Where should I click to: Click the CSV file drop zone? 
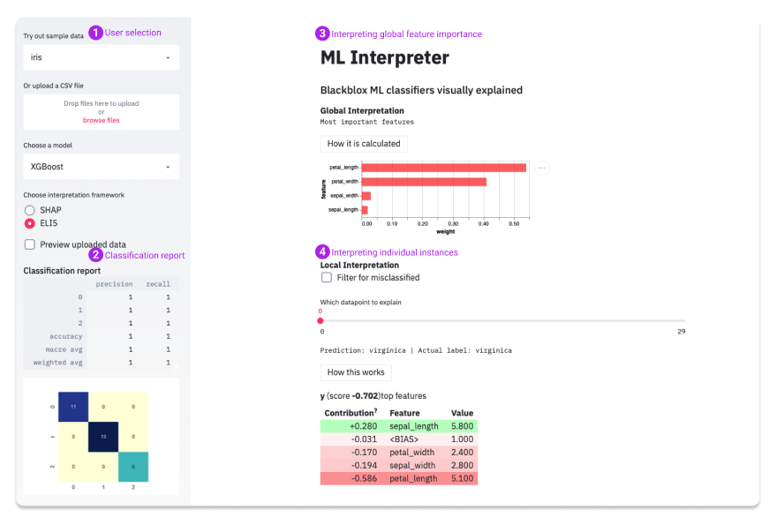pyautogui.click(x=101, y=111)
